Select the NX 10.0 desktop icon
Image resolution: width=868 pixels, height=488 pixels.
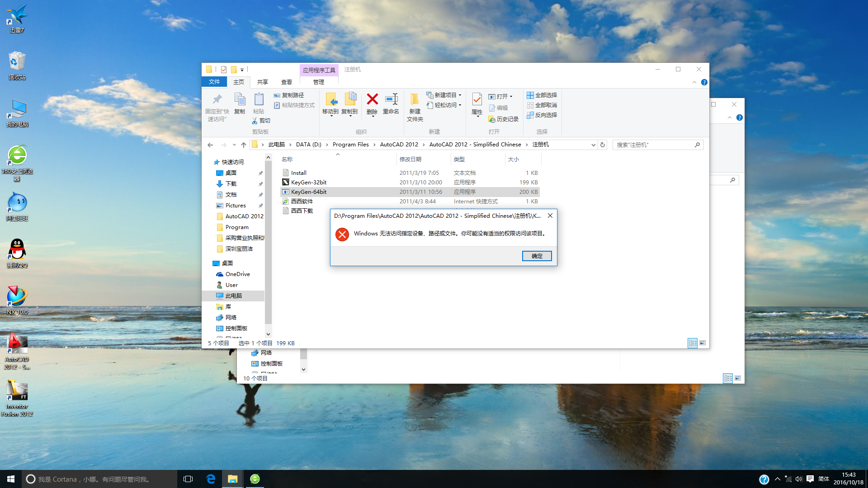pos(17,300)
